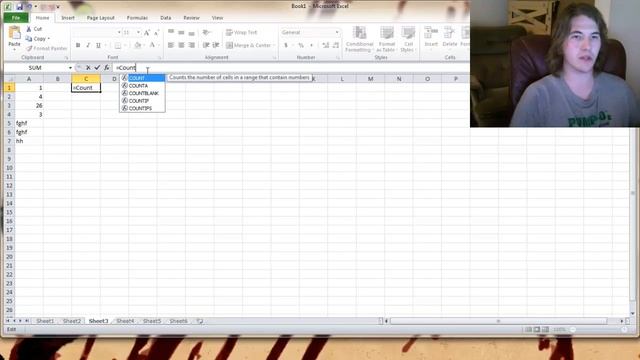The height and width of the screenshot is (360, 640).
Task: Click the insert new worksheet tab icon
Action: (200, 321)
